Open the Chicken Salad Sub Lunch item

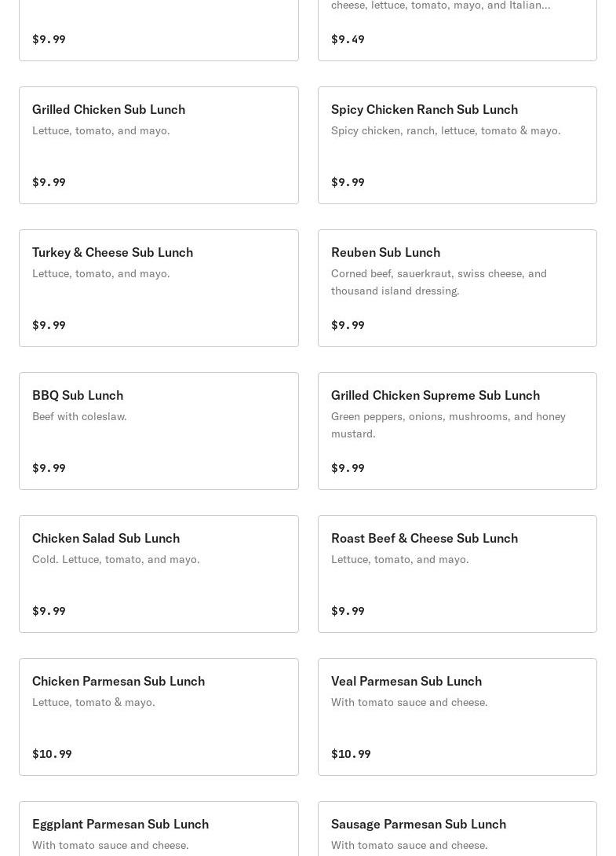pos(159,574)
